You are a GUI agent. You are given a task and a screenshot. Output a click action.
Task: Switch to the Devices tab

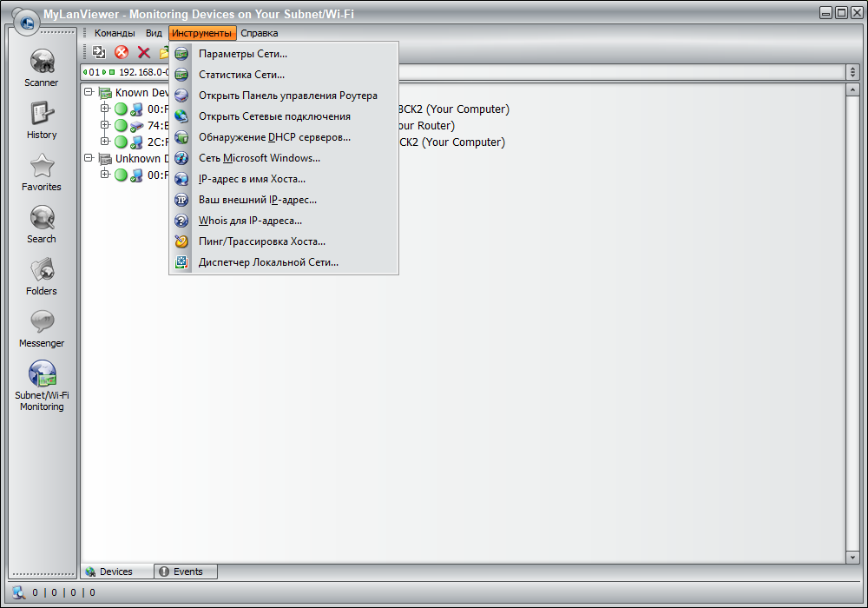(117, 572)
